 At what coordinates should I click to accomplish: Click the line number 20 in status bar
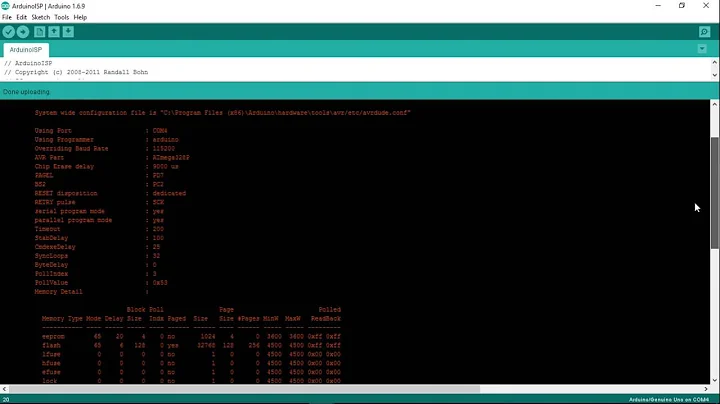pos(6,400)
